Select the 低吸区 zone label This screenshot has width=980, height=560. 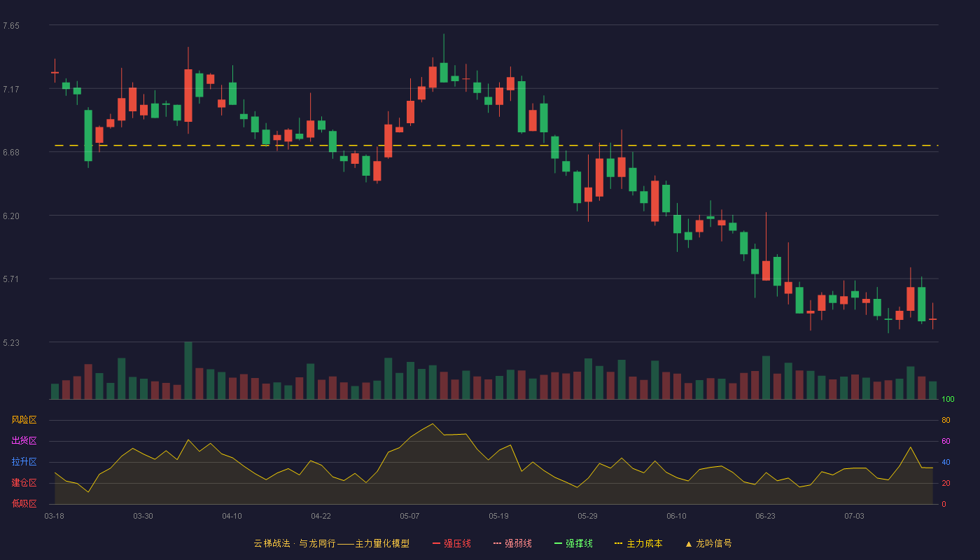click(24, 503)
